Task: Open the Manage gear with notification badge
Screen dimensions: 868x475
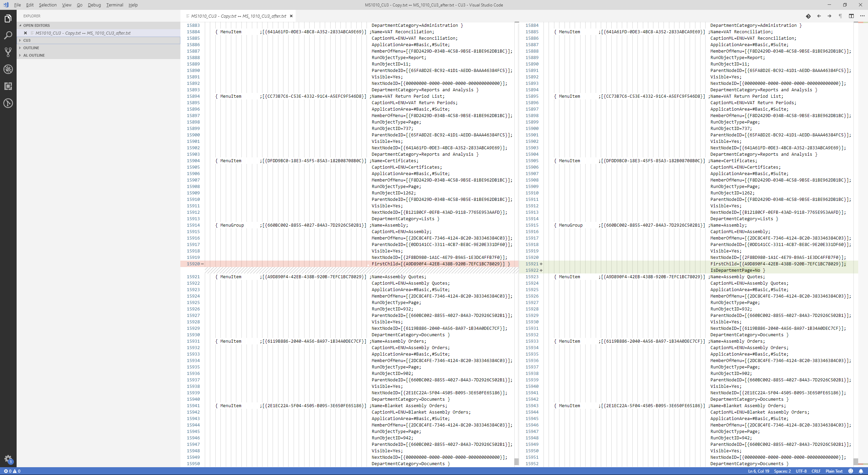Action: coord(8,459)
